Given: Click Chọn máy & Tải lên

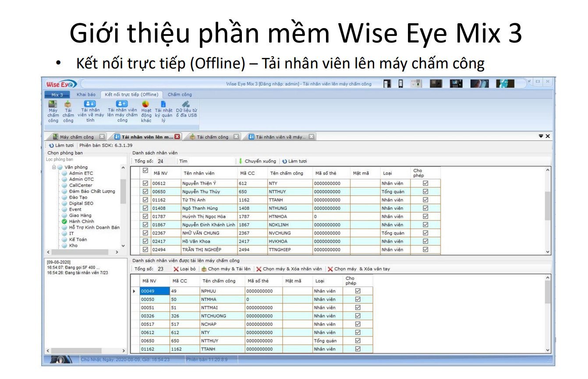Looking at the screenshot, I should (226, 269).
